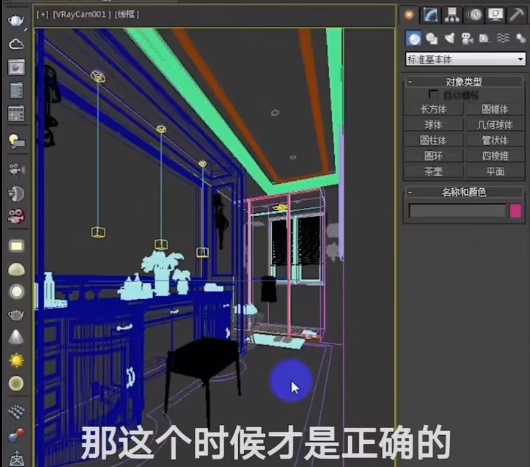The image size is (530, 467).
Task: Select the Shapes category icon
Action: coord(432,39)
